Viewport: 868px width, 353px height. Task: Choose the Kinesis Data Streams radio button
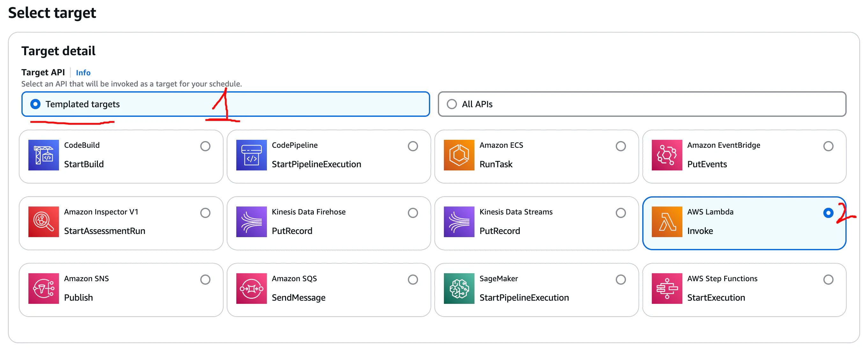621,213
